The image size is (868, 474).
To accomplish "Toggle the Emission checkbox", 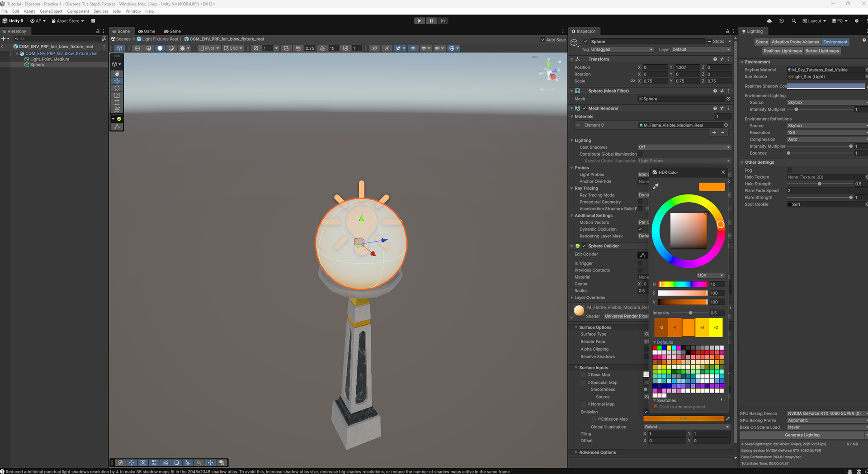I will coord(646,412).
